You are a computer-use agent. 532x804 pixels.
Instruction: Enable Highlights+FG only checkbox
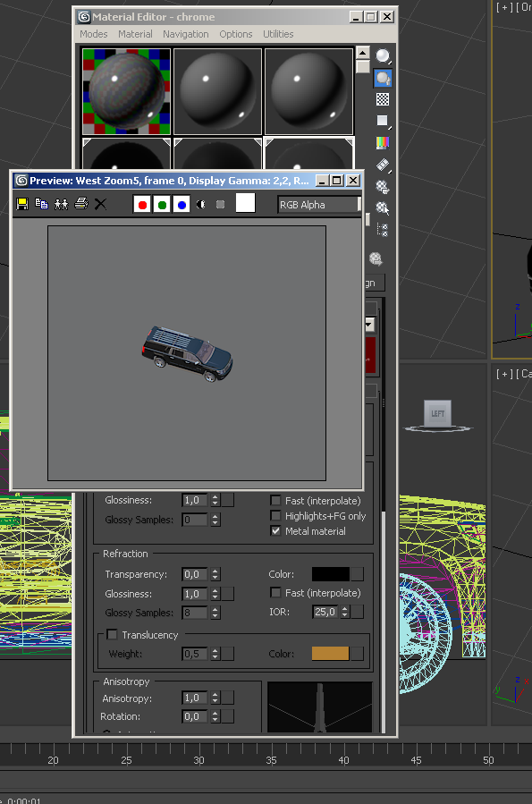[275, 515]
